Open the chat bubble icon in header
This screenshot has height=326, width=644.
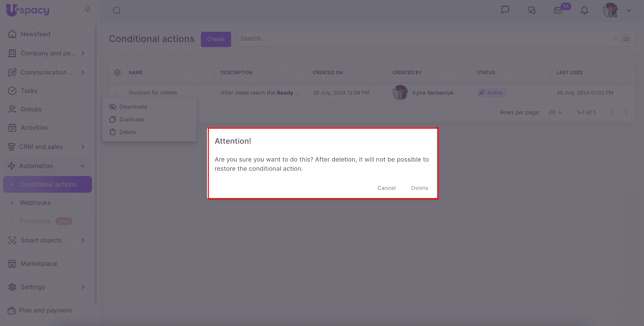(x=505, y=10)
